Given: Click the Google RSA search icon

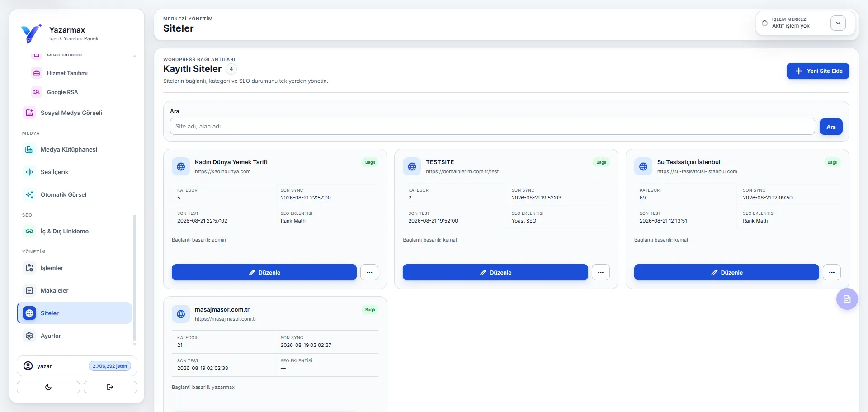Looking at the screenshot, I should 37,92.
